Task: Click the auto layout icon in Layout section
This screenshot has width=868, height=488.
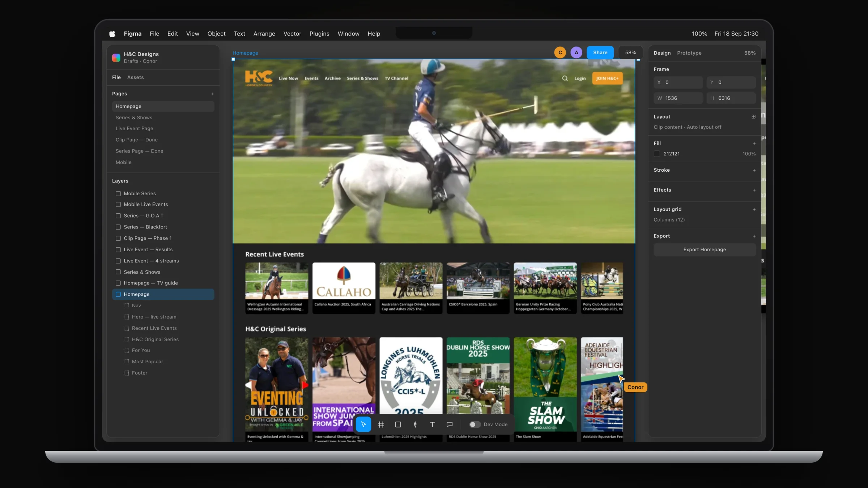Action: pyautogui.click(x=753, y=117)
